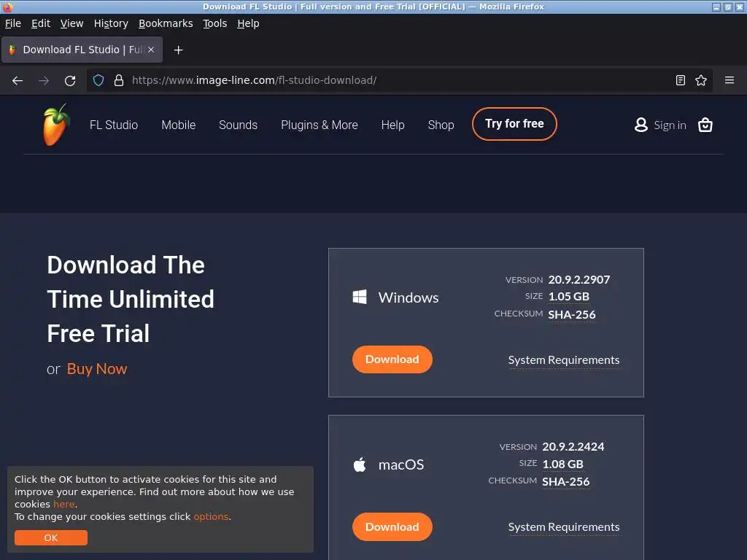The image size is (747, 560).
Task: Open the FL Studio nav item
Action: (114, 125)
